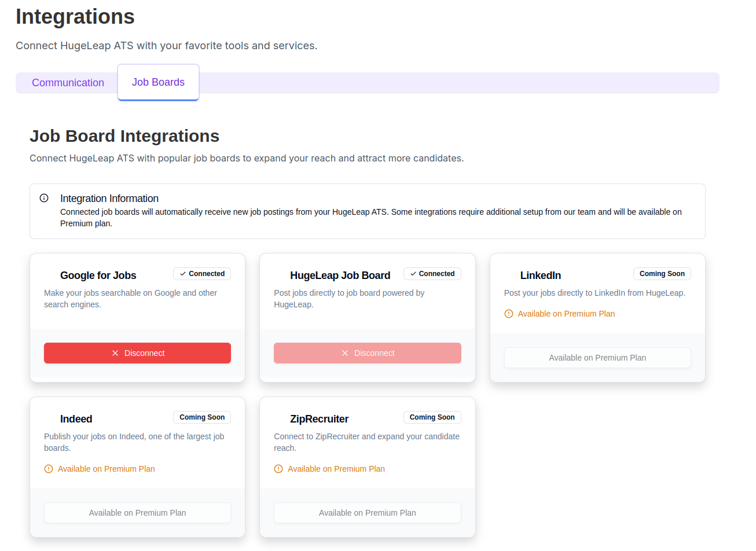Image resolution: width=756 pixels, height=551 pixels.
Task: Click the Coming Soon badge on ZipRecruiter card
Action: 432,417
